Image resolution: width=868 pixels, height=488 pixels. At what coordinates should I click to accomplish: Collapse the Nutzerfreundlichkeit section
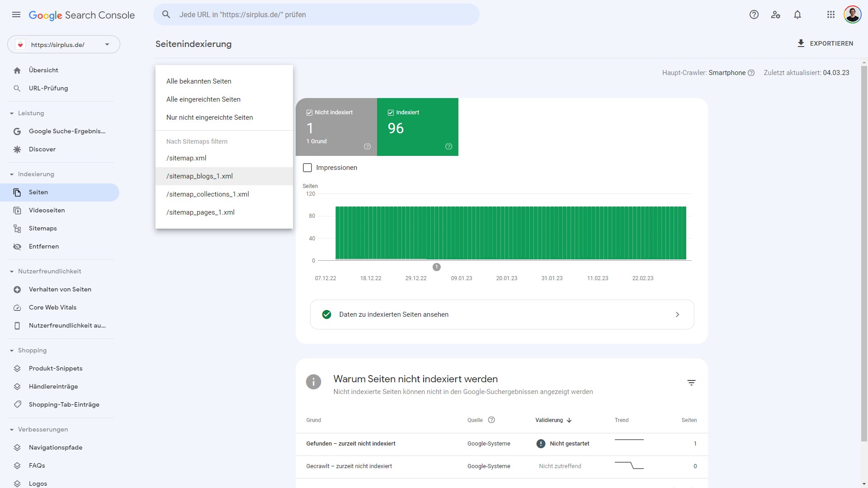(x=12, y=272)
